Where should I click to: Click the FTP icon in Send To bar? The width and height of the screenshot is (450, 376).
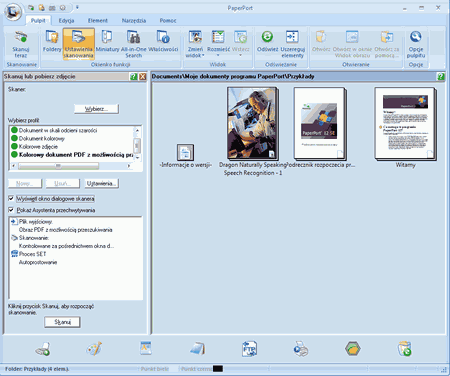249,349
